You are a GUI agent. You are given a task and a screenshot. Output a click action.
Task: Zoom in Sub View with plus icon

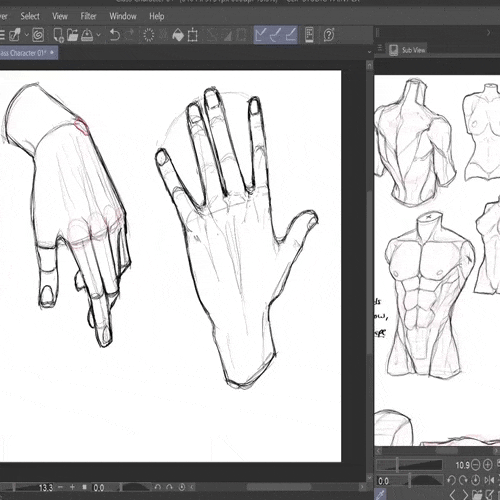pos(487,464)
